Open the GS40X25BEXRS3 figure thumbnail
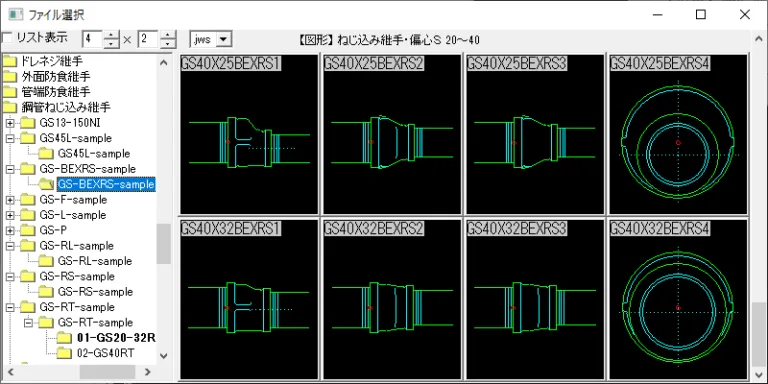The width and height of the screenshot is (768, 384). pos(535,134)
